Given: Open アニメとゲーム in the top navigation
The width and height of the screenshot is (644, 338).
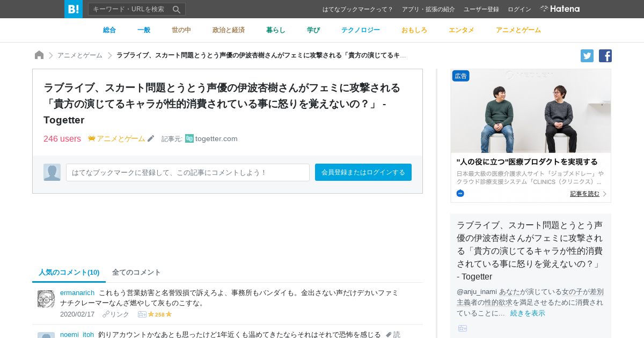Looking at the screenshot, I should [x=518, y=30].
